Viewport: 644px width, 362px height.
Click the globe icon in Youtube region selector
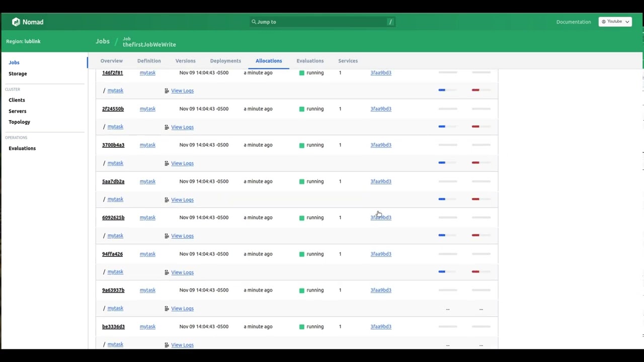[604, 22]
